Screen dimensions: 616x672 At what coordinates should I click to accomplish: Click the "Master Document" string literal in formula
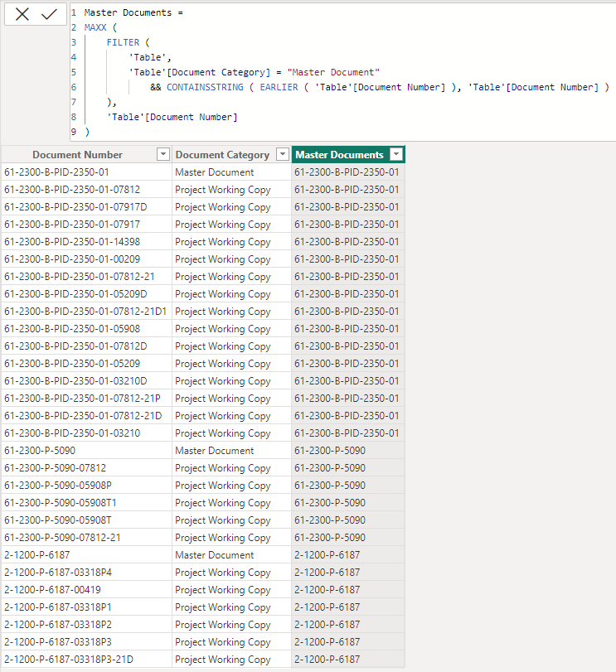click(333, 72)
